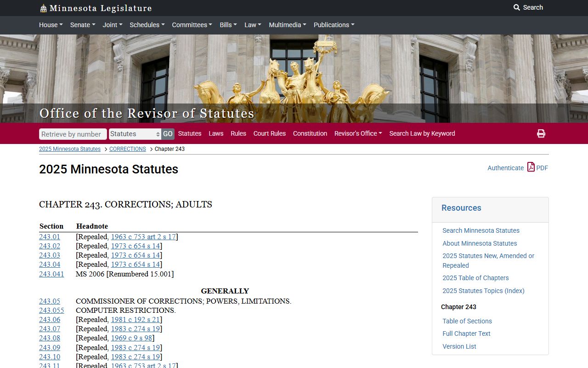Follow the CORRECTIONS breadcrumb link
Viewport: 588px width, 368px height.
click(x=128, y=149)
